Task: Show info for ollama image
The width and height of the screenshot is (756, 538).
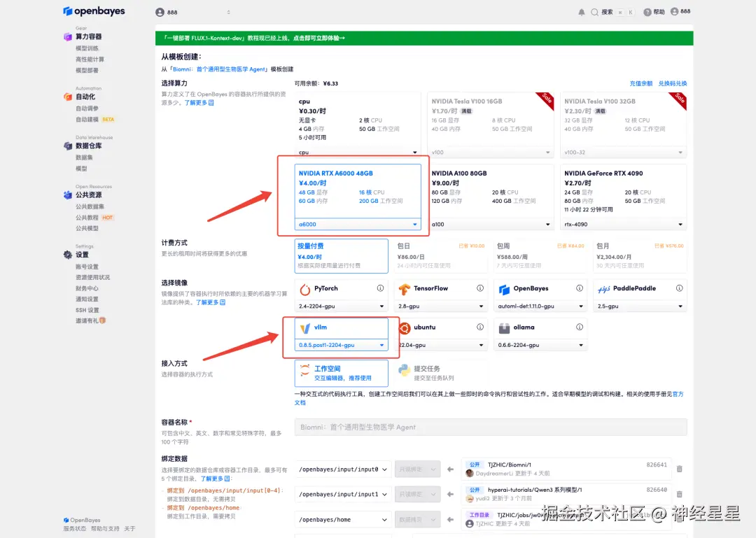Action: [x=580, y=327]
